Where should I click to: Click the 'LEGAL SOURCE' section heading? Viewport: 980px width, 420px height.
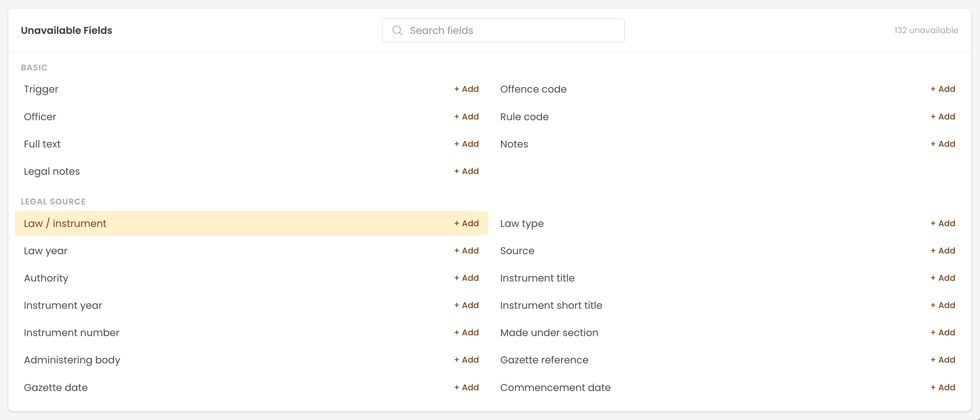click(53, 201)
